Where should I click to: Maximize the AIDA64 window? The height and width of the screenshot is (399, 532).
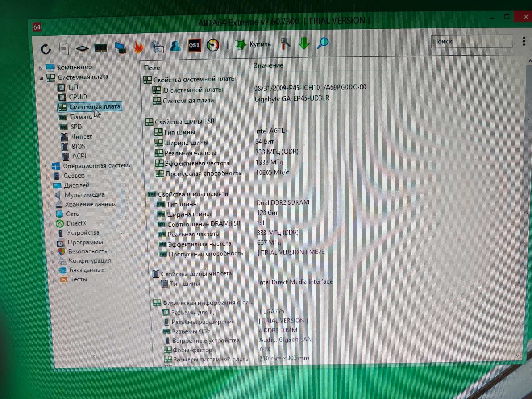pyautogui.click(x=507, y=16)
